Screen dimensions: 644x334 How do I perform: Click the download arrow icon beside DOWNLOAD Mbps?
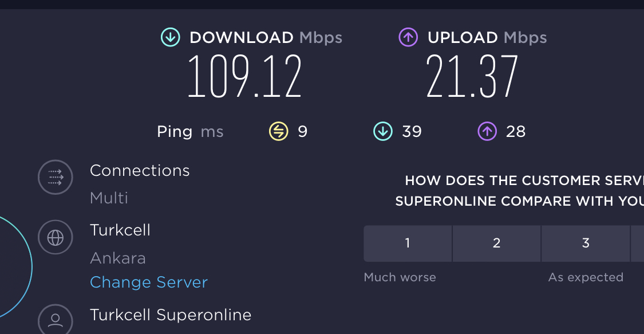click(171, 37)
